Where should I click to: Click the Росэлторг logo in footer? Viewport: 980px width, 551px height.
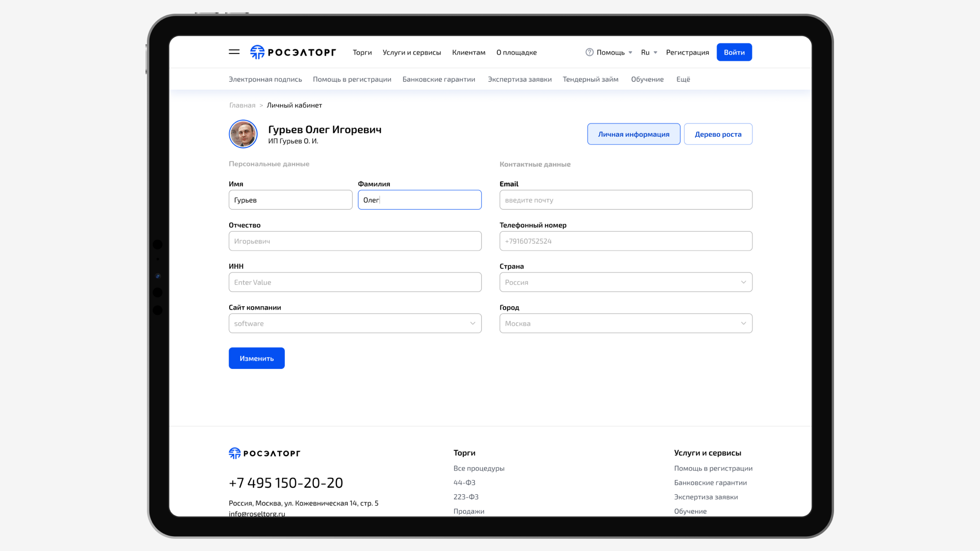click(x=264, y=453)
